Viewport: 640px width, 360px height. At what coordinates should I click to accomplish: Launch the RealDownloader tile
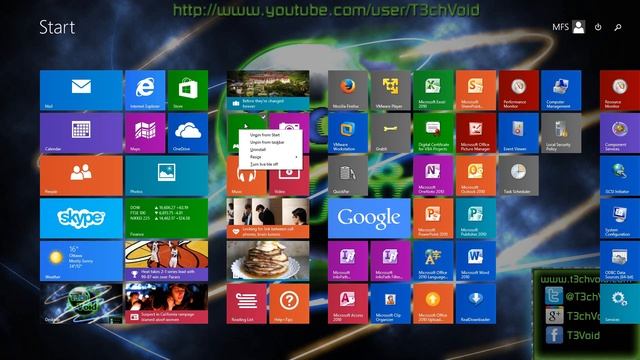pyautogui.click(x=476, y=304)
